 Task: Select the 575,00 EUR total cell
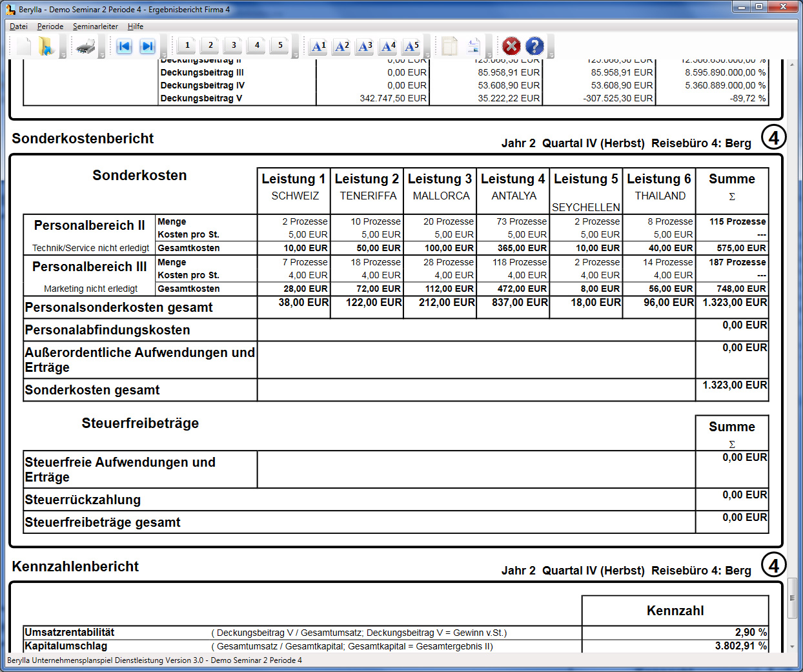click(x=741, y=248)
